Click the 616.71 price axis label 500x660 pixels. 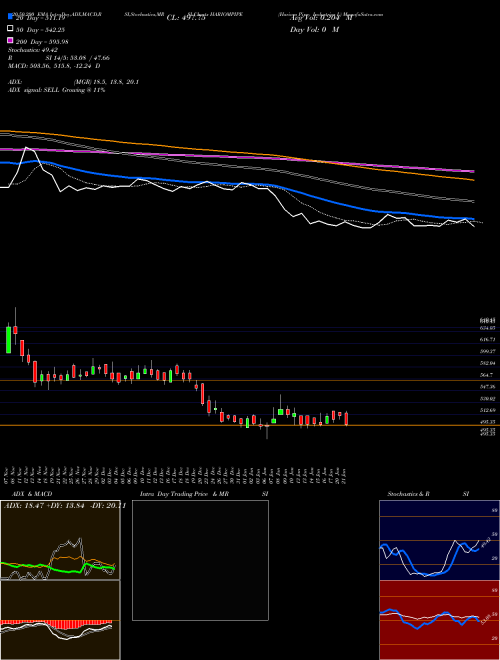[489, 339]
